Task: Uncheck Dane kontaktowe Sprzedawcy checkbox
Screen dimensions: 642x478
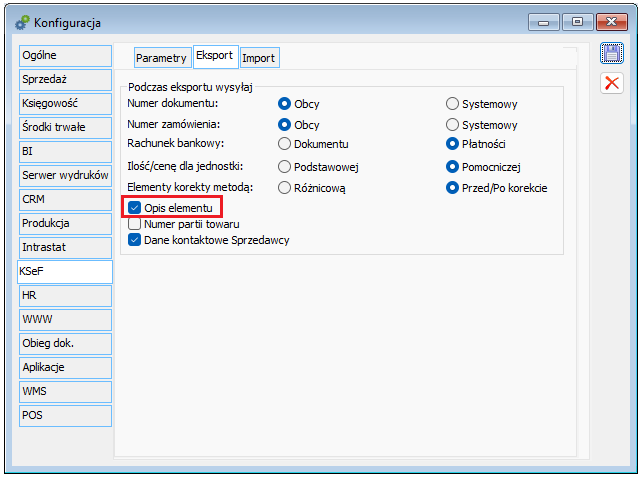Action: [x=135, y=239]
